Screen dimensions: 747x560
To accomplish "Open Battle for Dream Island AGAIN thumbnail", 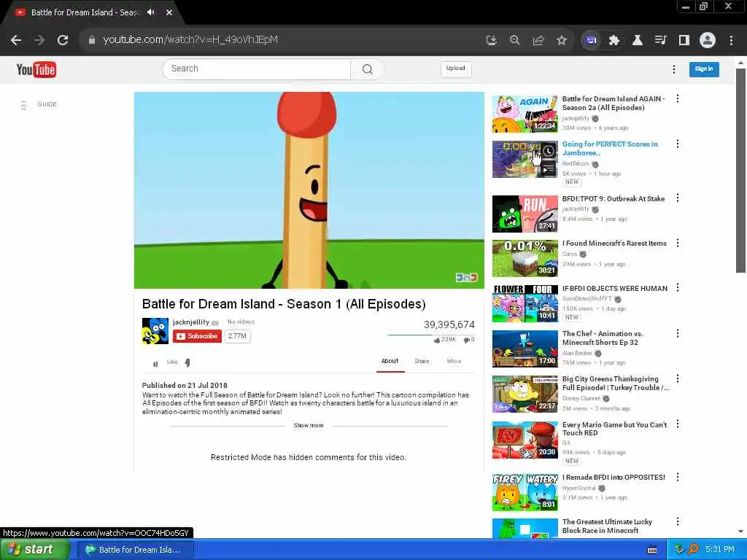I will point(525,114).
